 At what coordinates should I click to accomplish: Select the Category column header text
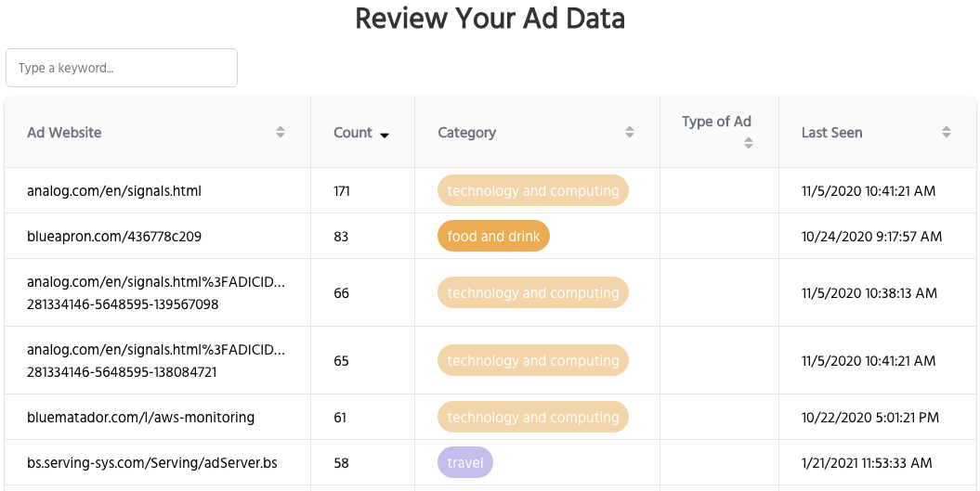[x=467, y=133]
